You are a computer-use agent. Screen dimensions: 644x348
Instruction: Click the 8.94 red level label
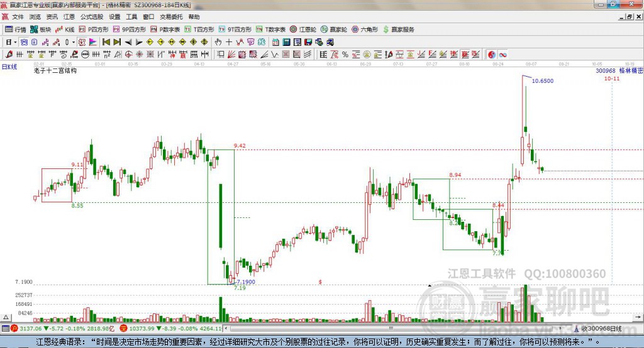tap(455, 175)
